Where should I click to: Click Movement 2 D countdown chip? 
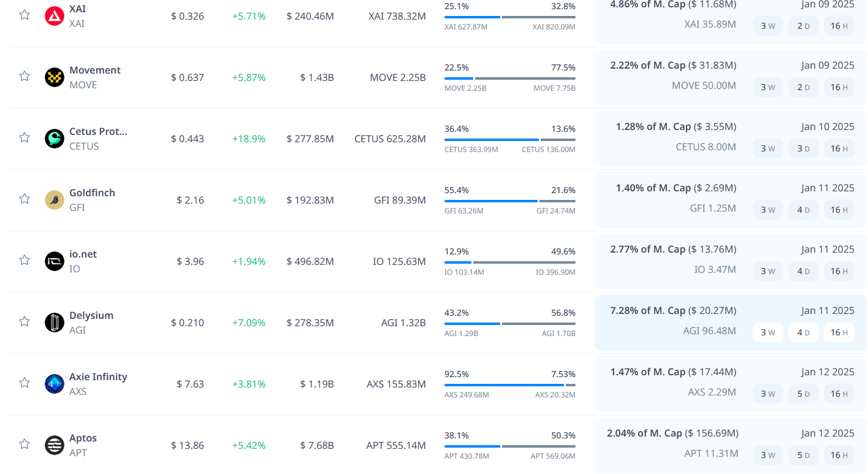803,87
